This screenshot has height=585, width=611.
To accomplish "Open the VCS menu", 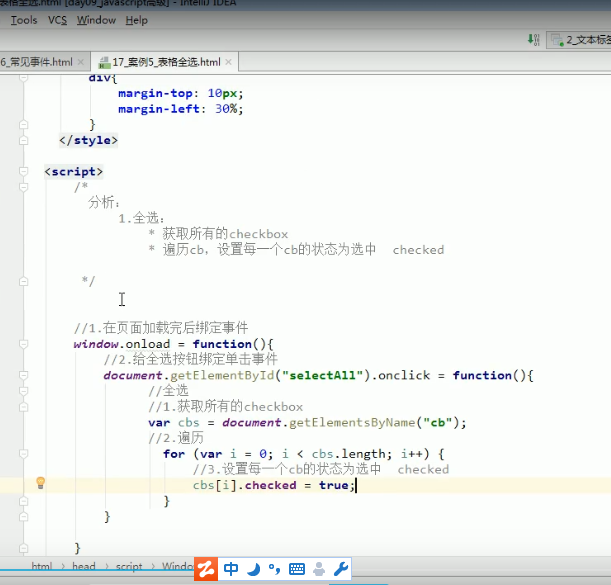I will (57, 20).
